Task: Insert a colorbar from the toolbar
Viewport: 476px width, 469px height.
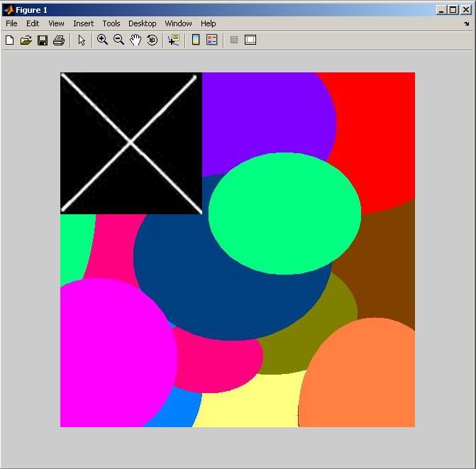Action: click(x=196, y=40)
